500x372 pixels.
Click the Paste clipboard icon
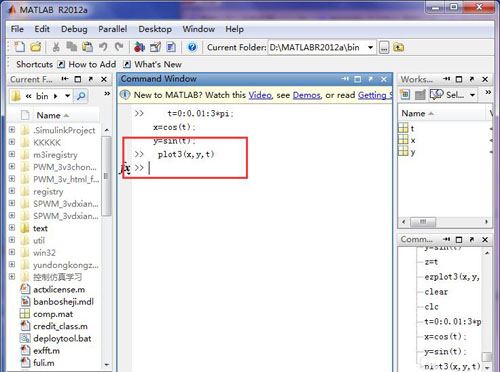[x=87, y=47]
